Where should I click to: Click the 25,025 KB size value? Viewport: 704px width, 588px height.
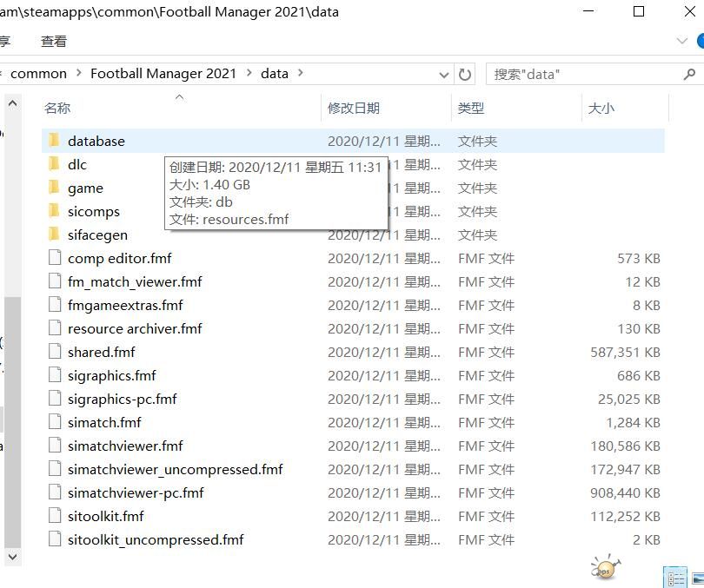tap(628, 399)
